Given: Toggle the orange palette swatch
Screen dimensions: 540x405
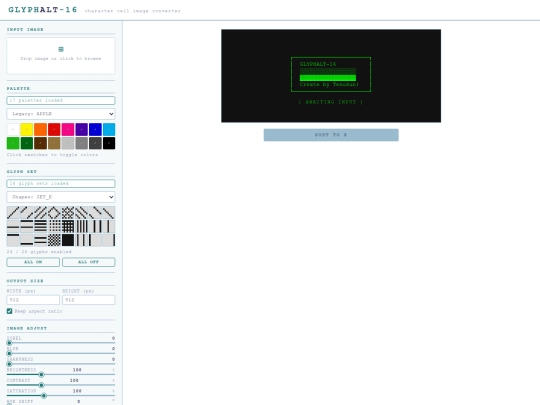Looking at the screenshot, I should 40,129.
